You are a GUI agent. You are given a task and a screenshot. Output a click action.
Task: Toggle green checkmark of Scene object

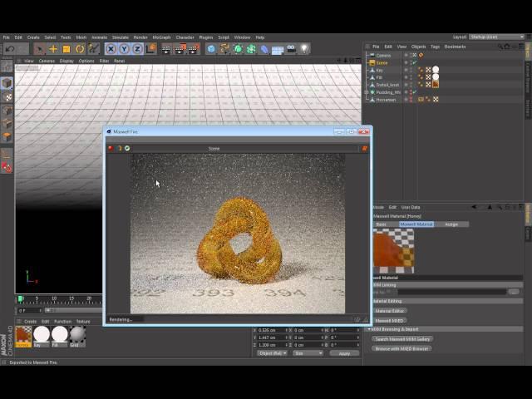point(415,63)
